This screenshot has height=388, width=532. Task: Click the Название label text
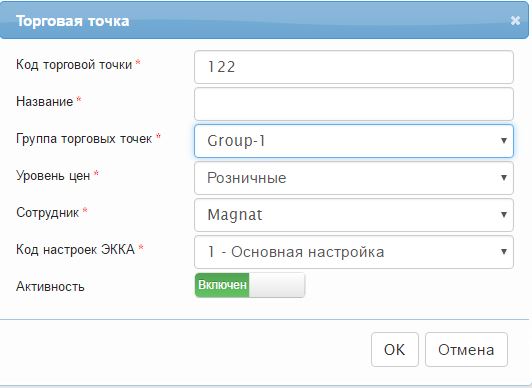[44, 101]
